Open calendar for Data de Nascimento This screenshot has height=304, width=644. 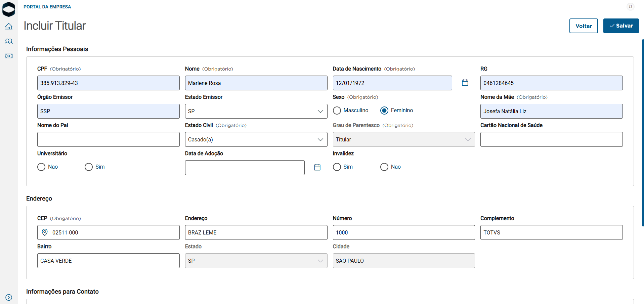tap(465, 83)
